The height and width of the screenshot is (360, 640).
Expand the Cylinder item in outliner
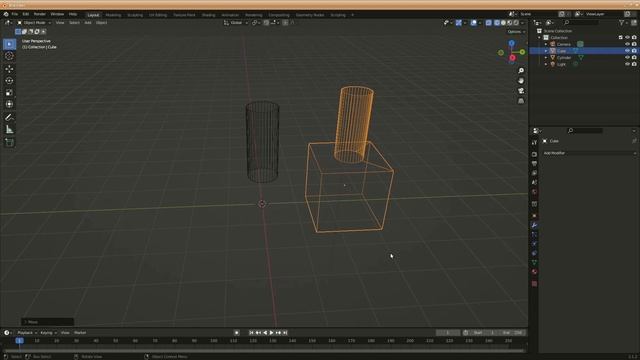(x=546, y=58)
